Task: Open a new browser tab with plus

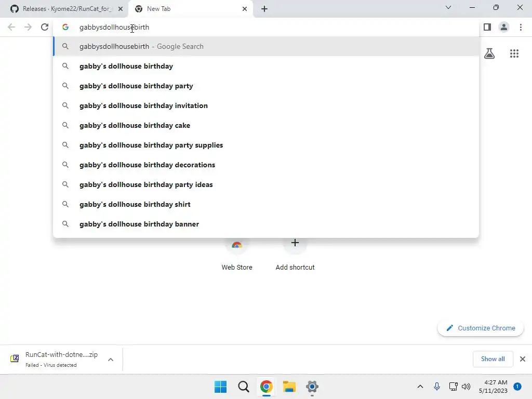Action: 264,9
